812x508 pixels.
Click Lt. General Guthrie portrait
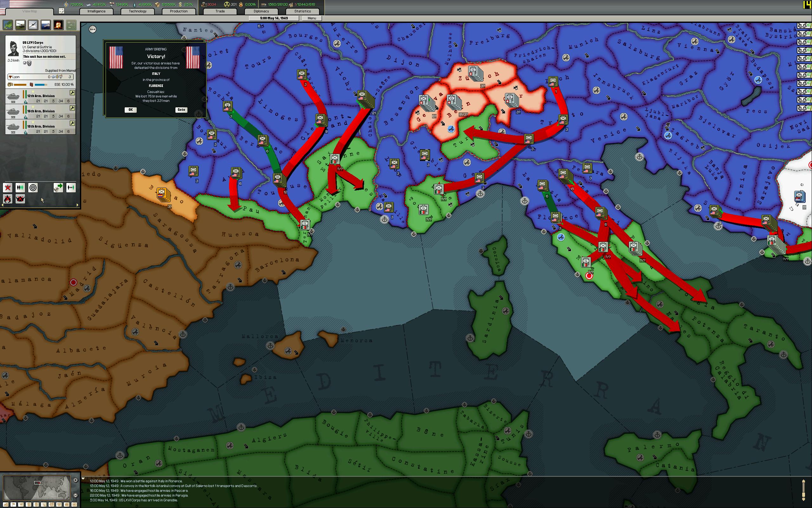13,49
